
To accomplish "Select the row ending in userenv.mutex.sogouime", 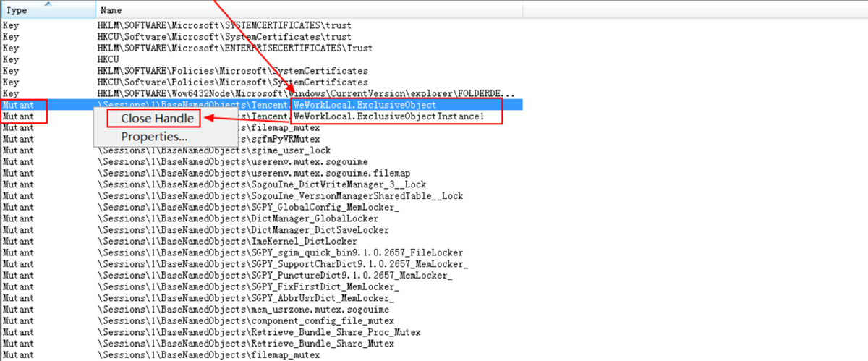I will point(260,162).
